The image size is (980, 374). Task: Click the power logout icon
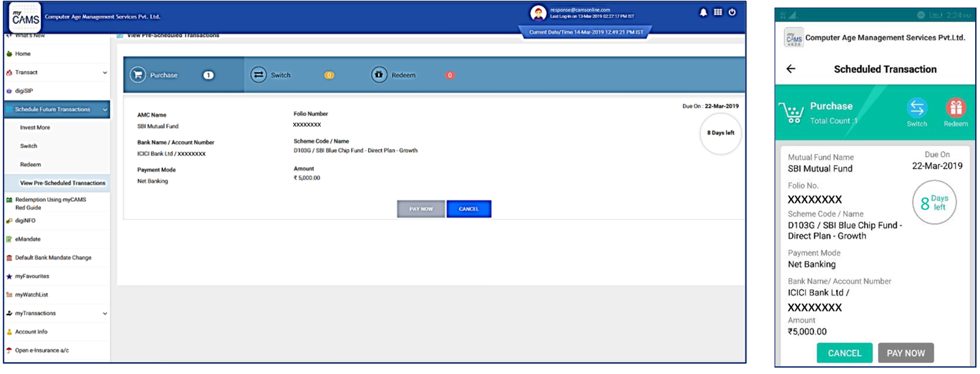click(x=732, y=12)
